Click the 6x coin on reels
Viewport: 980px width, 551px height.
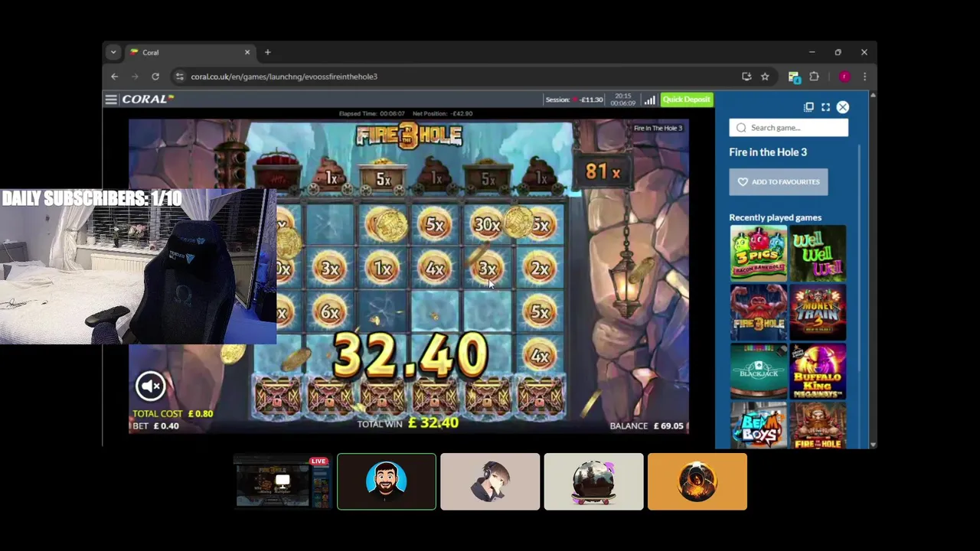pyautogui.click(x=330, y=312)
